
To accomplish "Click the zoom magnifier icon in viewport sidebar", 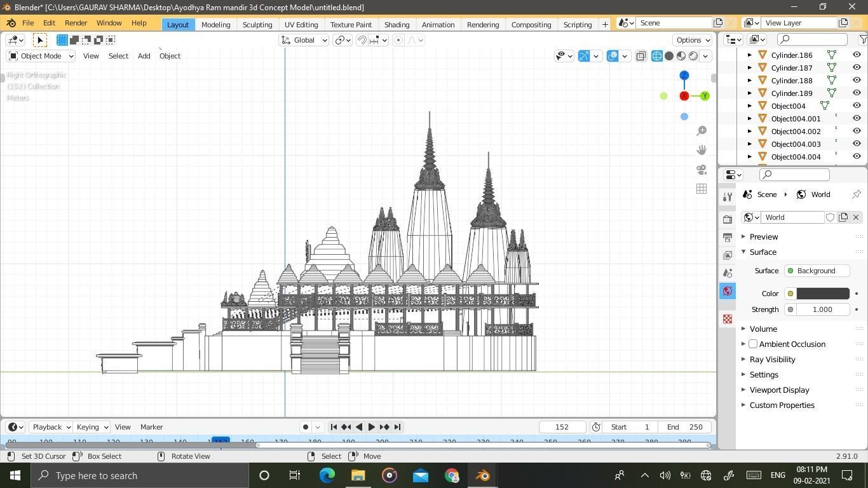I will [x=701, y=130].
